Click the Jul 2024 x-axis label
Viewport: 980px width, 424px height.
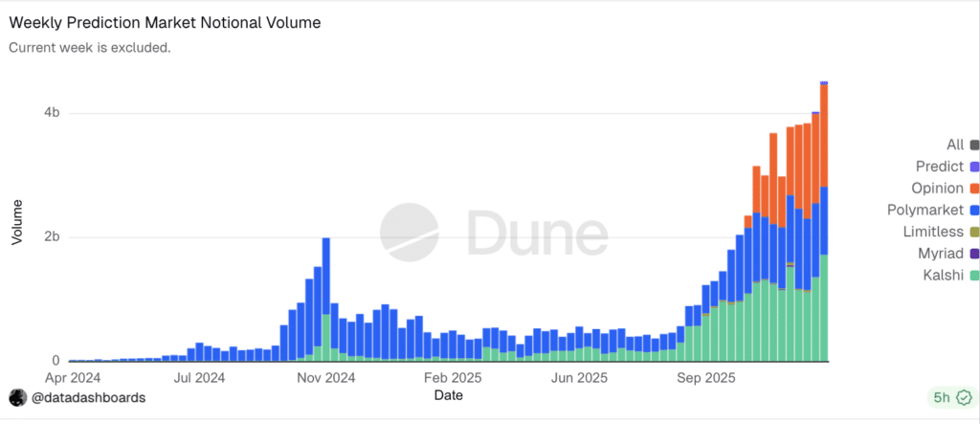(x=199, y=379)
